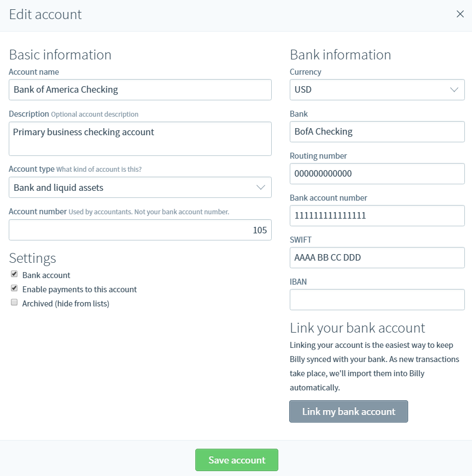Click the Bank name input
This screenshot has height=476, width=472.
377,131
